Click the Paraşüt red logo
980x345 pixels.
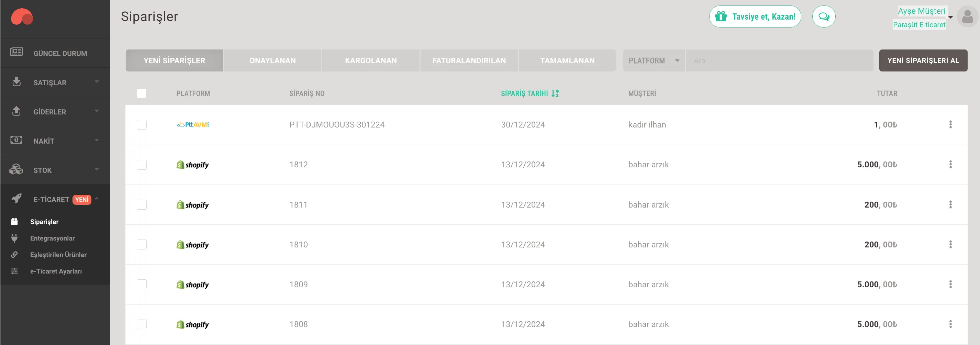[x=22, y=17]
